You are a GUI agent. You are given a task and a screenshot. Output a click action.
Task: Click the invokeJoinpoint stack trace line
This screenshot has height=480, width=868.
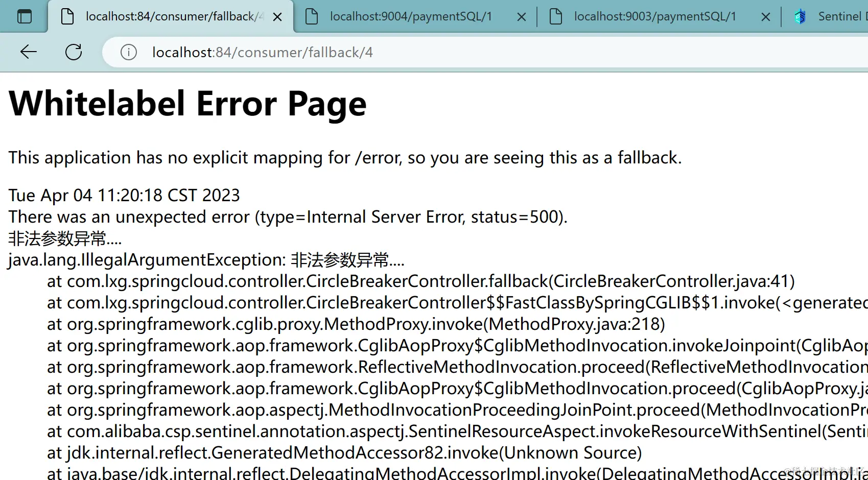457,346
